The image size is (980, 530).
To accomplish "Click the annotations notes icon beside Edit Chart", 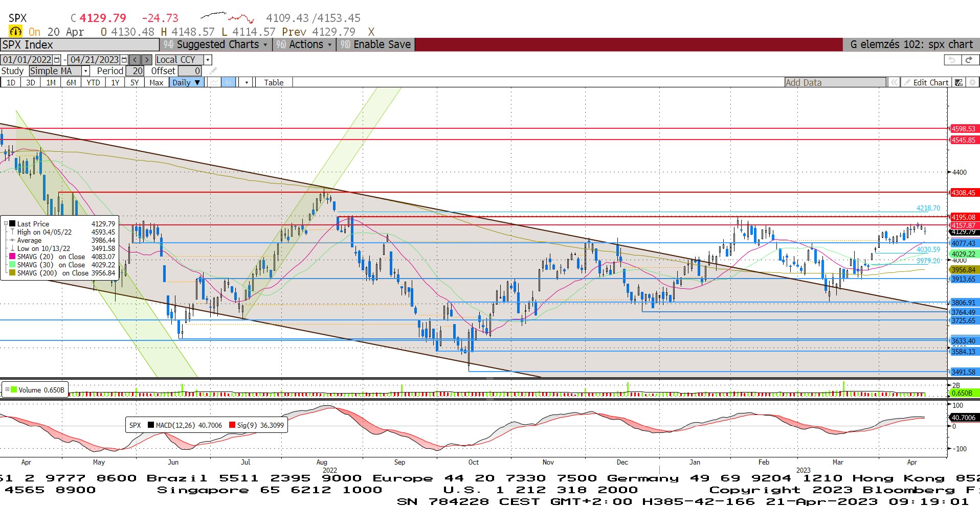I will click(x=959, y=82).
